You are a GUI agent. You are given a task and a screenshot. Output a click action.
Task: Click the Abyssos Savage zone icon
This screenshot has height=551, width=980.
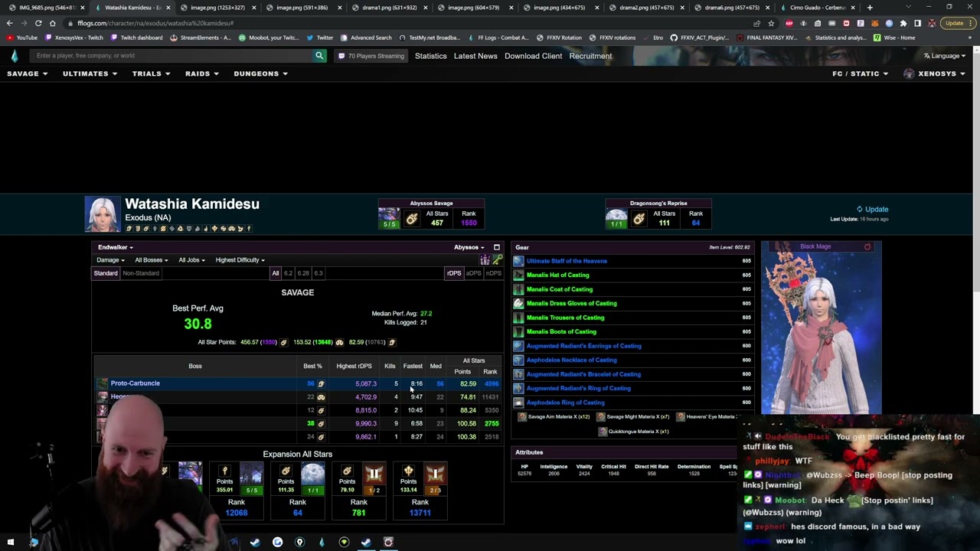pos(390,218)
